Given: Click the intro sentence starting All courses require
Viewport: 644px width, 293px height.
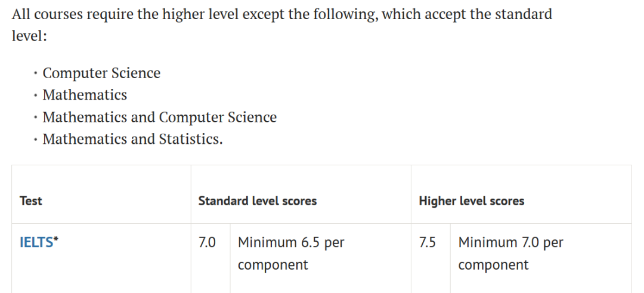Looking at the screenshot, I should click(x=281, y=25).
